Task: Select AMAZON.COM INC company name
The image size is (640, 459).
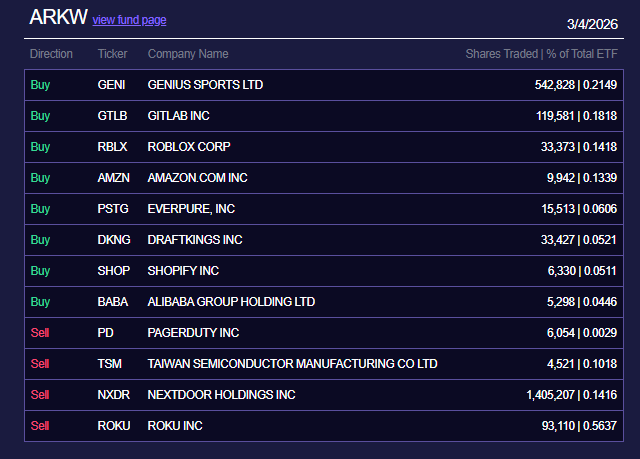Action: [x=198, y=178]
